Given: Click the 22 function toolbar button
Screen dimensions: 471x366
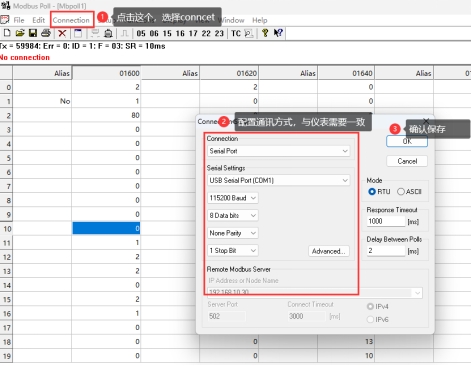Looking at the screenshot, I should (206, 33).
